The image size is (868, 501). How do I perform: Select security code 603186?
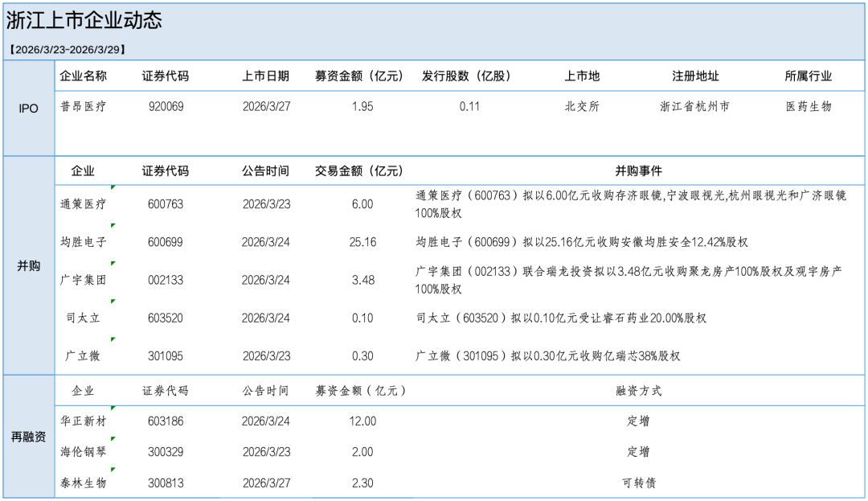coord(166,421)
